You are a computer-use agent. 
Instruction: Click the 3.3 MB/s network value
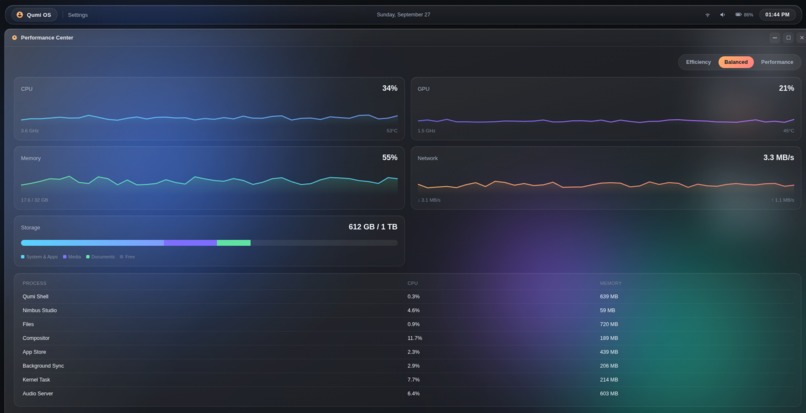(779, 157)
